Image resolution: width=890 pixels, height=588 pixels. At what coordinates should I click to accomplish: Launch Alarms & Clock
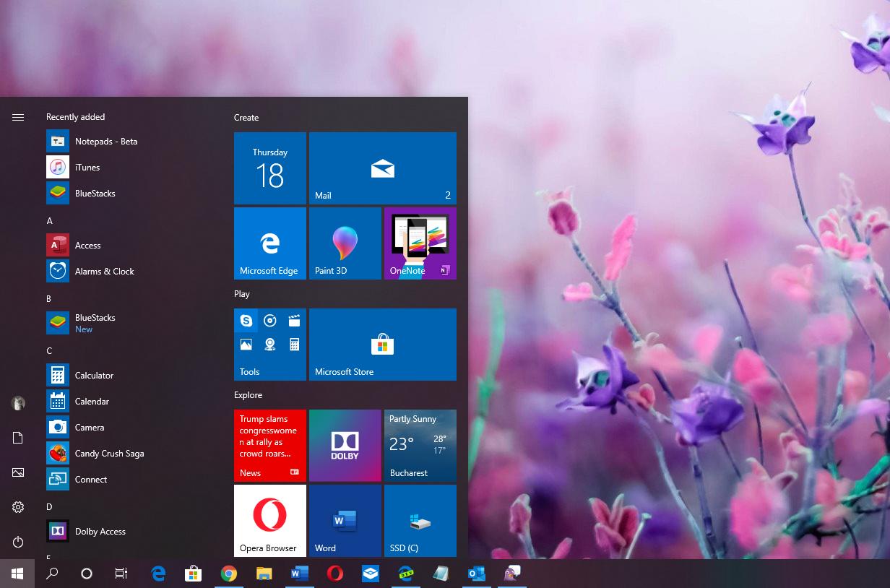pyautogui.click(x=130, y=272)
